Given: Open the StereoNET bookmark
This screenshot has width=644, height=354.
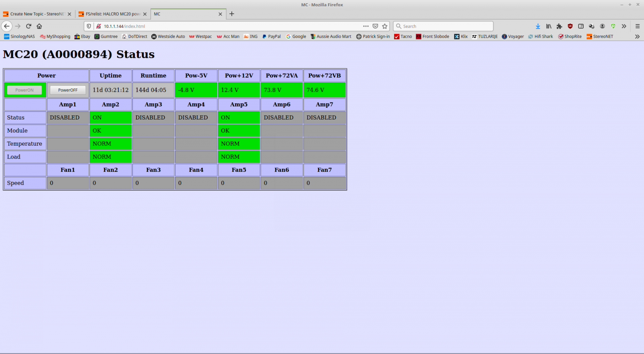Looking at the screenshot, I should click(x=600, y=37).
